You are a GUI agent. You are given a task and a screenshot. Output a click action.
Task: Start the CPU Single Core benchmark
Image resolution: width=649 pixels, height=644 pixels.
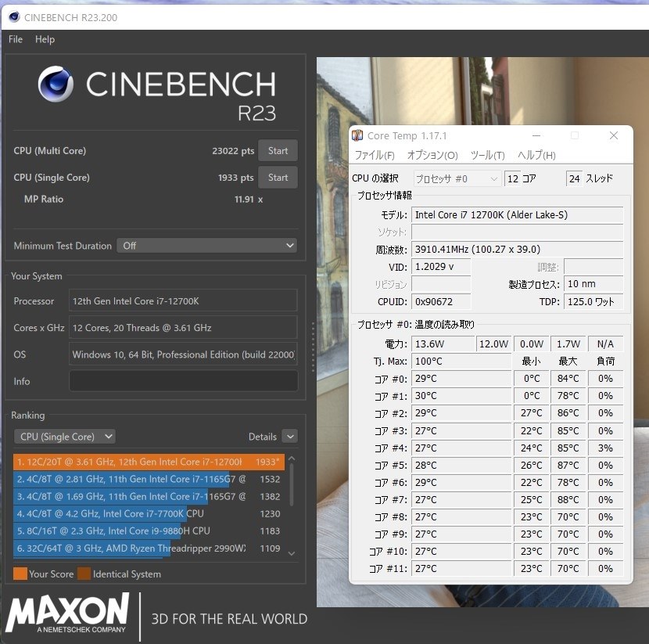[278, 177]
